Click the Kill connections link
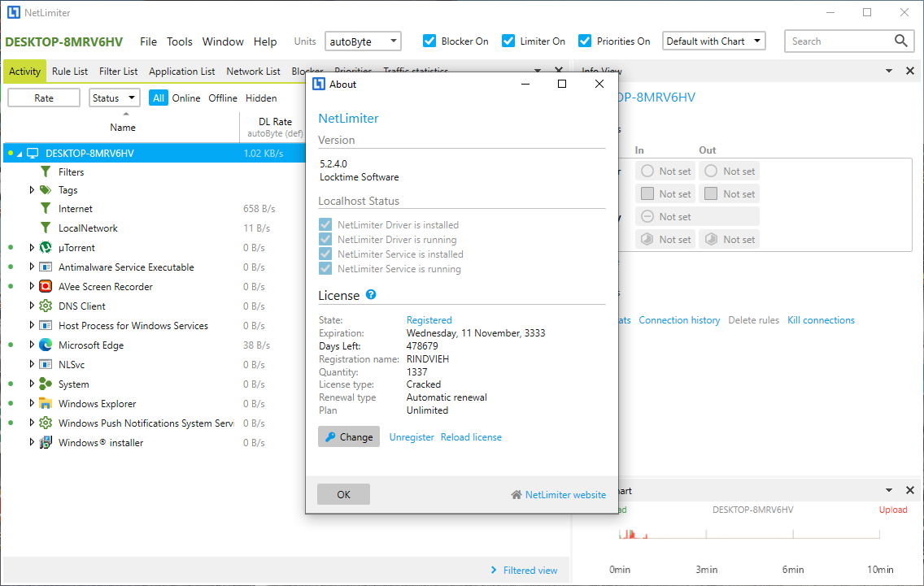The width and height of the screenshot is (924, 586). pos(821,319)
